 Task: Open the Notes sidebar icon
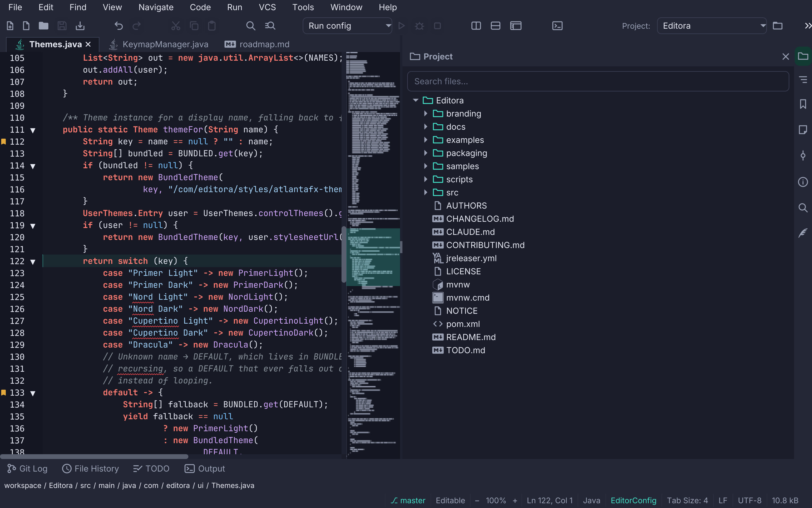click(803, 130)
